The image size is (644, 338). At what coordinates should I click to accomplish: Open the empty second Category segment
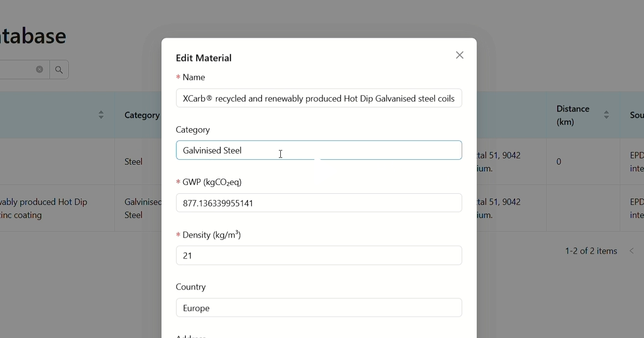pos(390,150)
